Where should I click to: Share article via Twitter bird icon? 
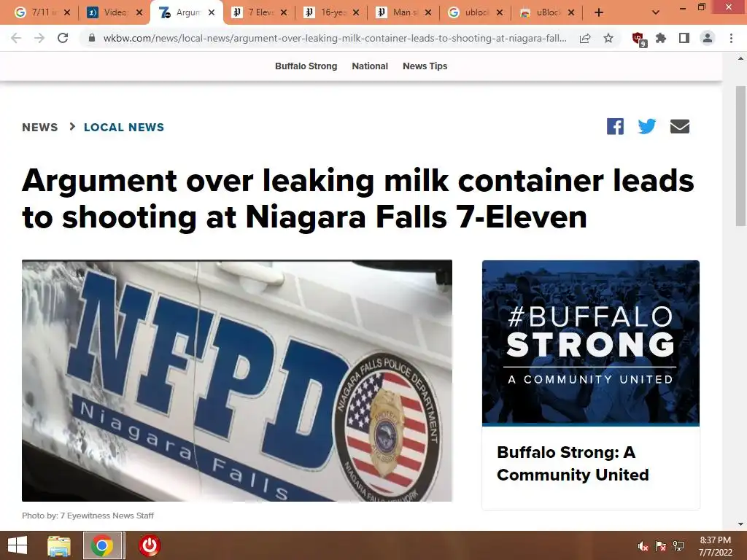click(x=647, y=126)
